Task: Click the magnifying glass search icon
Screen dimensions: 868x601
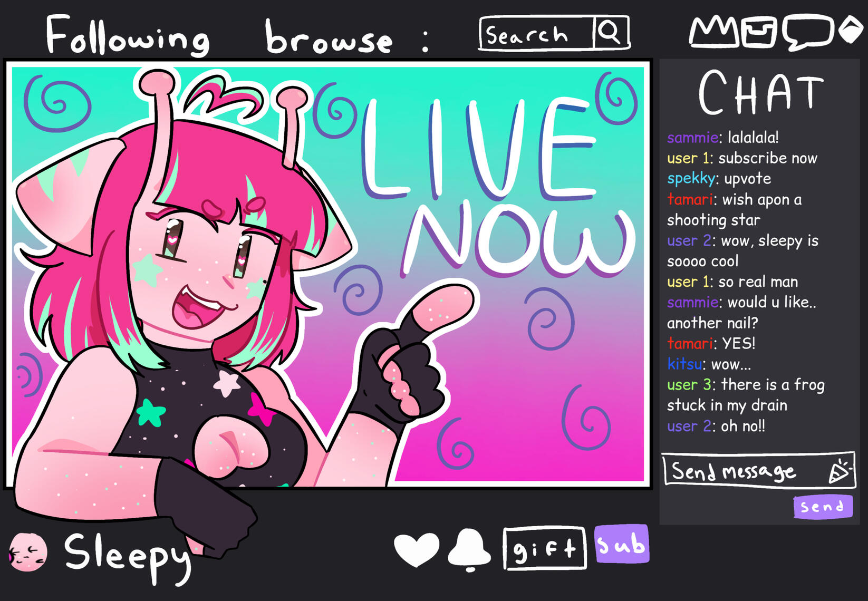Action: coord(611,33)
